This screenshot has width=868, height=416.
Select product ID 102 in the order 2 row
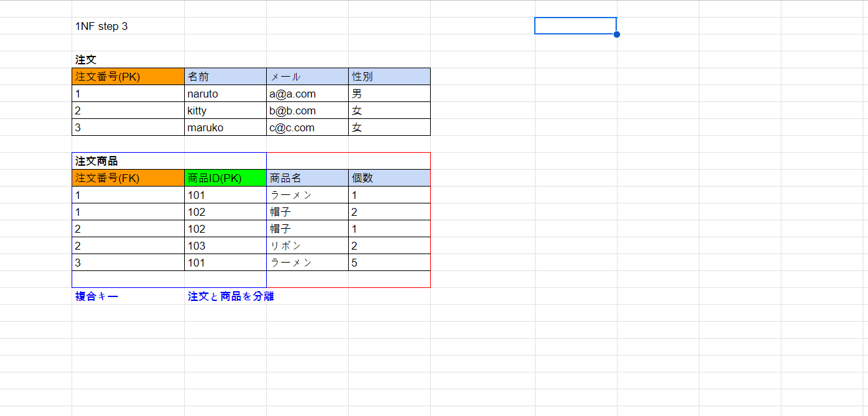pyautogui.click(x=225, y=229)
